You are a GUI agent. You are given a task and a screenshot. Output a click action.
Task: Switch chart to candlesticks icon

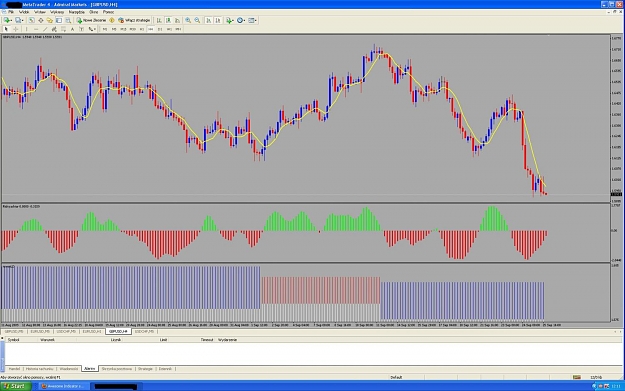pyautogui.click(x=168, y=20)
